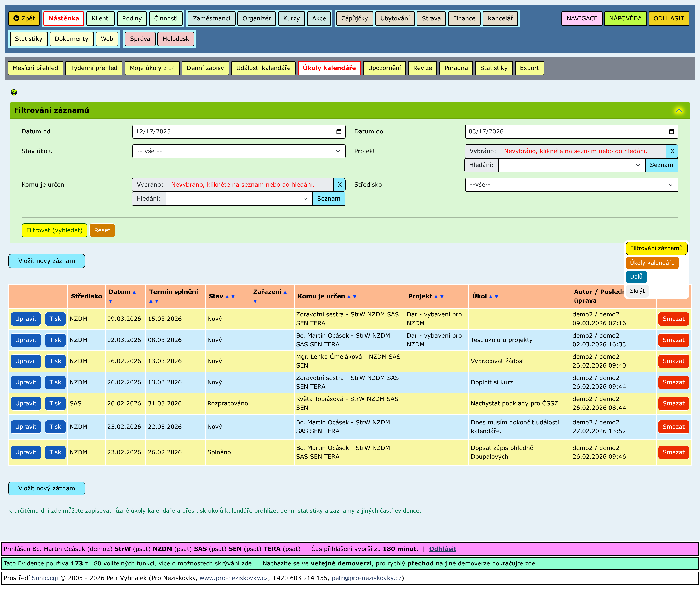The height and width of the screenshot is (595, 700).
Task: Collapse the Filtrování záznamů panel chevron
Action: pos(679,111)
